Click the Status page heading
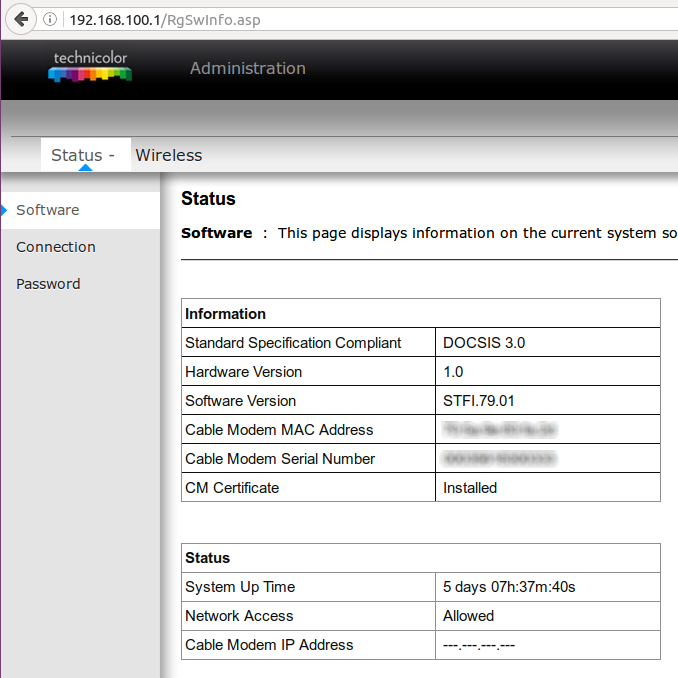This screenshot has height=678, width=678. click(208, 199)
